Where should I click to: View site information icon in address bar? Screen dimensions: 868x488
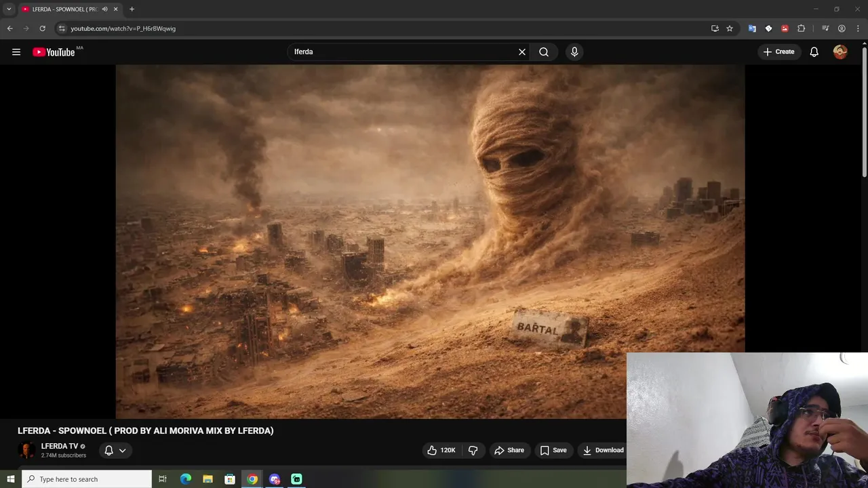click(x=61, y=28)
